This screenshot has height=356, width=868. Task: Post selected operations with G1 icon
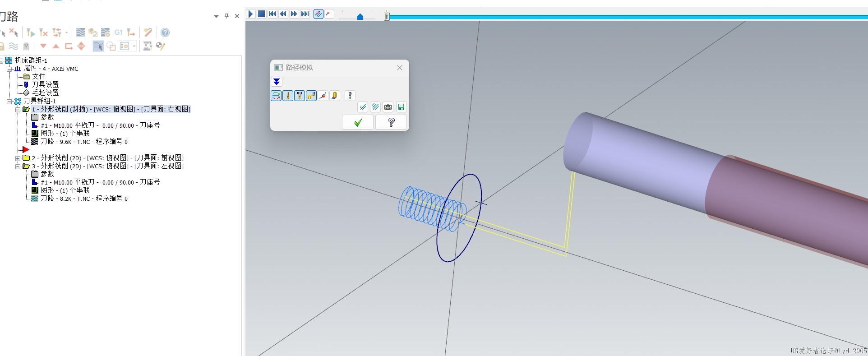118,32
